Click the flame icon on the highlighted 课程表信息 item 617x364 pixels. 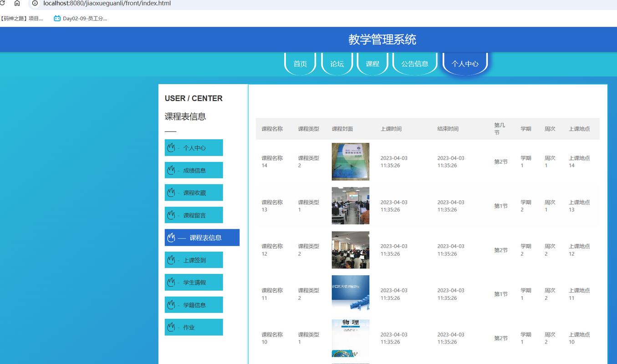click(x=171, y=238)
